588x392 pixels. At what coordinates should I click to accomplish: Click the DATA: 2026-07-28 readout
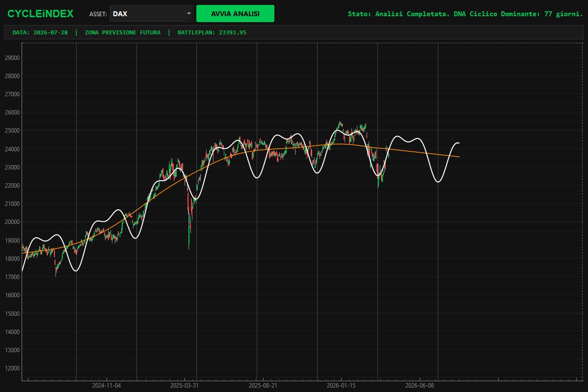coord(40,32)
